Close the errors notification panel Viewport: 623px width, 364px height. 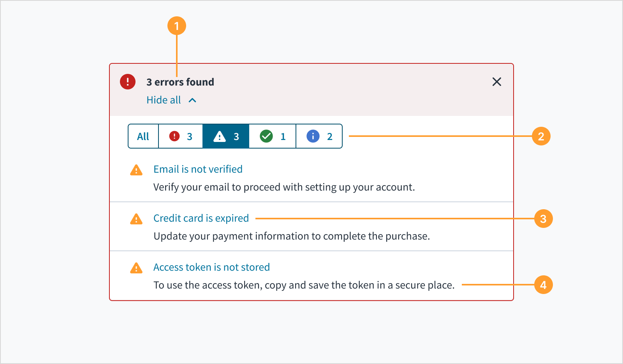click(496, 82)
